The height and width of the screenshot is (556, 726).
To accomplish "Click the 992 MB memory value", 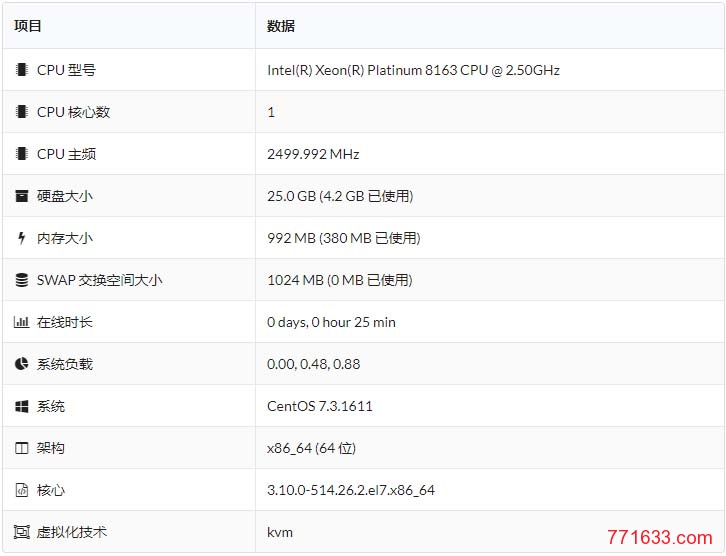I will (344, 238).
